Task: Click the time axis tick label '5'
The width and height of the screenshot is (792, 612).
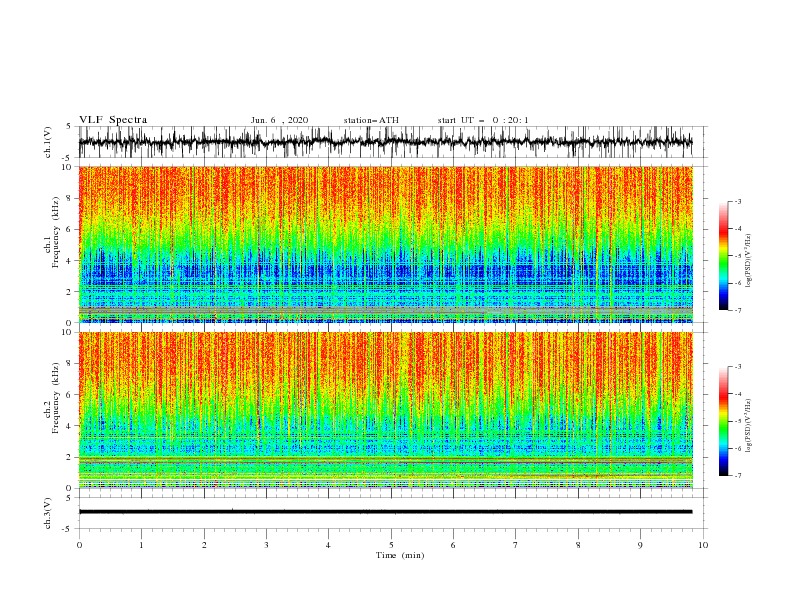Action: click(x=391, y=545)
